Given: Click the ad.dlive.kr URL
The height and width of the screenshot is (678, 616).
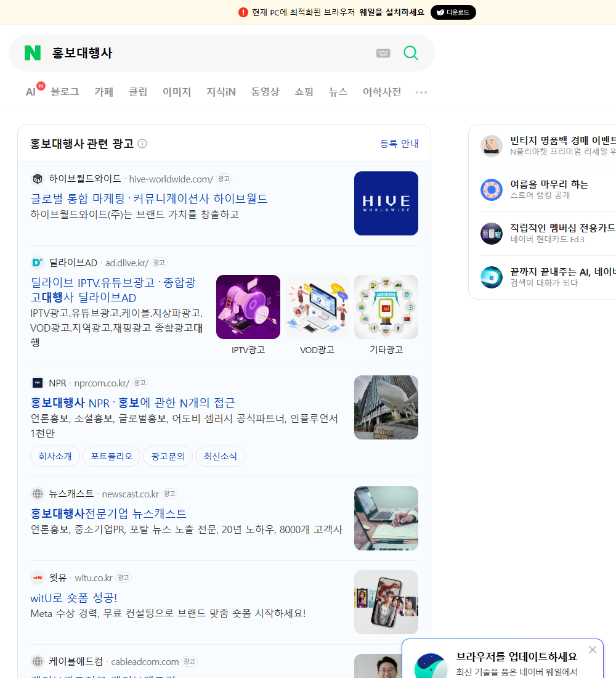Looking at the screenshot, I should coord(127,263).
